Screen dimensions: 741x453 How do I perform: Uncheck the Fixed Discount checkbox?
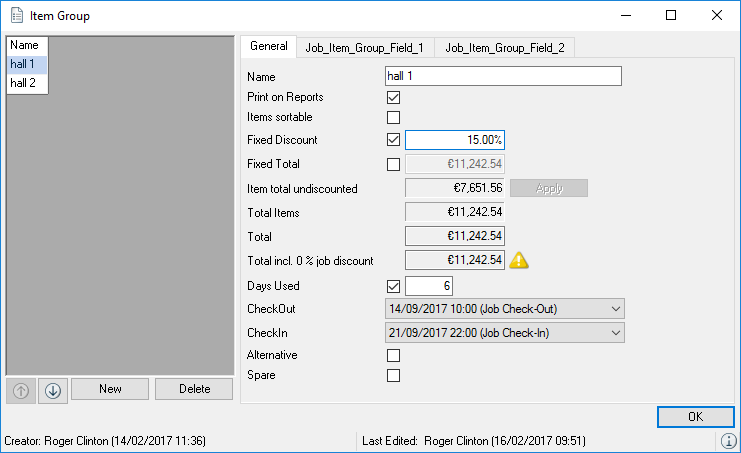393,140
